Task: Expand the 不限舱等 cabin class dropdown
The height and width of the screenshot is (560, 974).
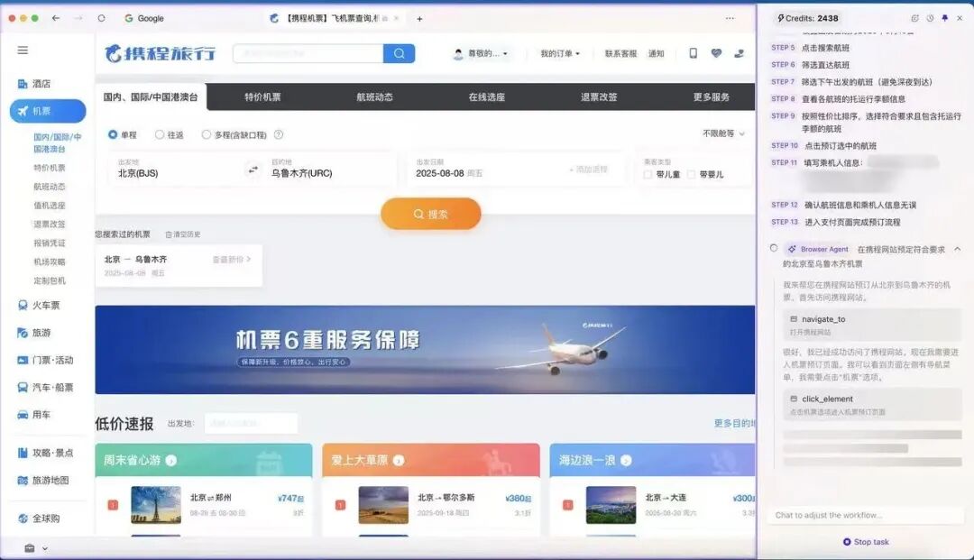Action: 717,132
